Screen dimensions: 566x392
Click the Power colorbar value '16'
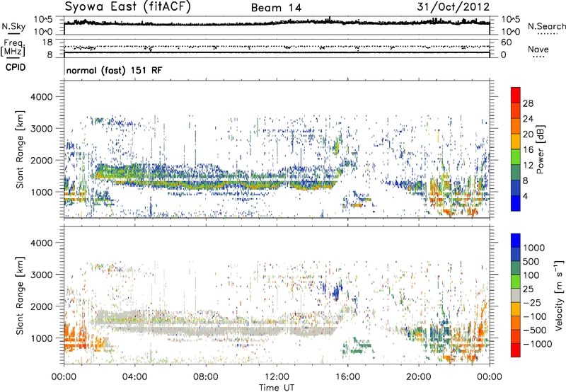[528, 150]
